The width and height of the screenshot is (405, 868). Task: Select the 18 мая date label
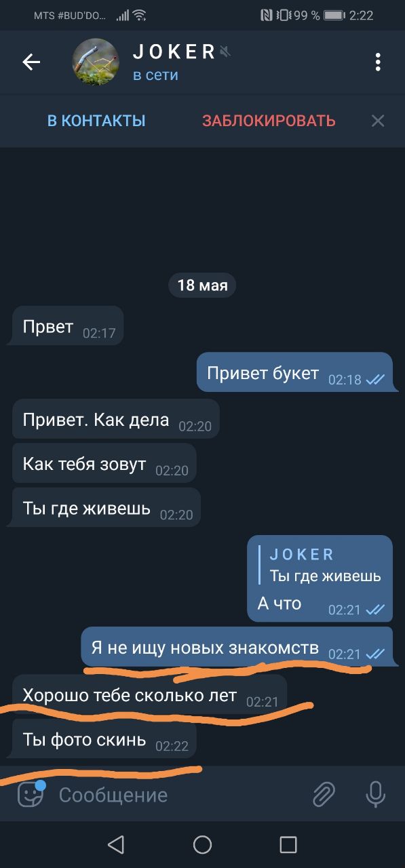(202, 285)
